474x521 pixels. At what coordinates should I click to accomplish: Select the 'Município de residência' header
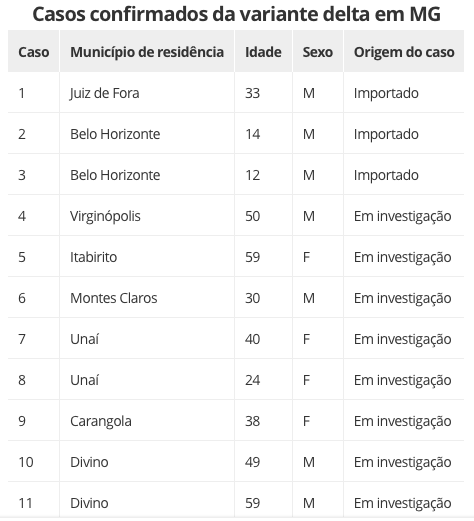click(x=147, y=52)
